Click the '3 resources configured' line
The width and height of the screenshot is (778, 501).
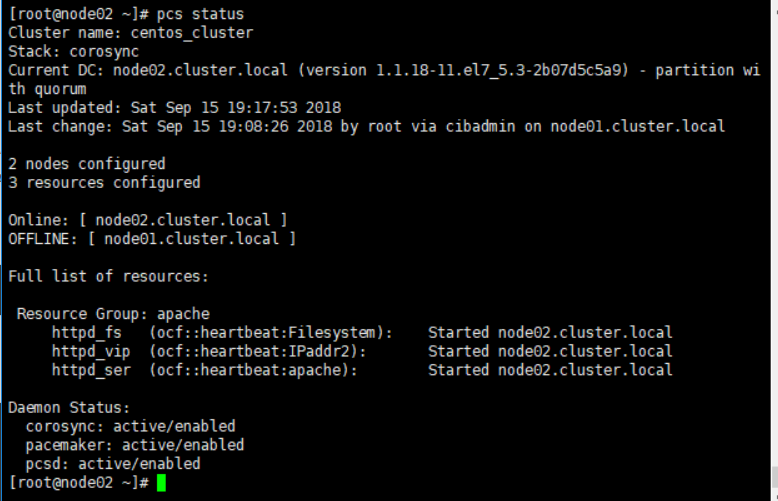(x=104, y=183)
